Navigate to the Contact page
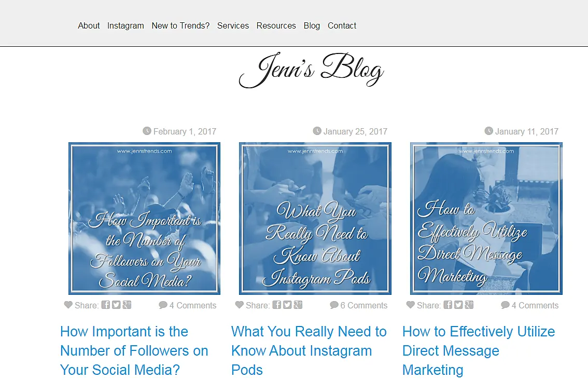The height and width of the screenshot is (380, 588). 342,25
